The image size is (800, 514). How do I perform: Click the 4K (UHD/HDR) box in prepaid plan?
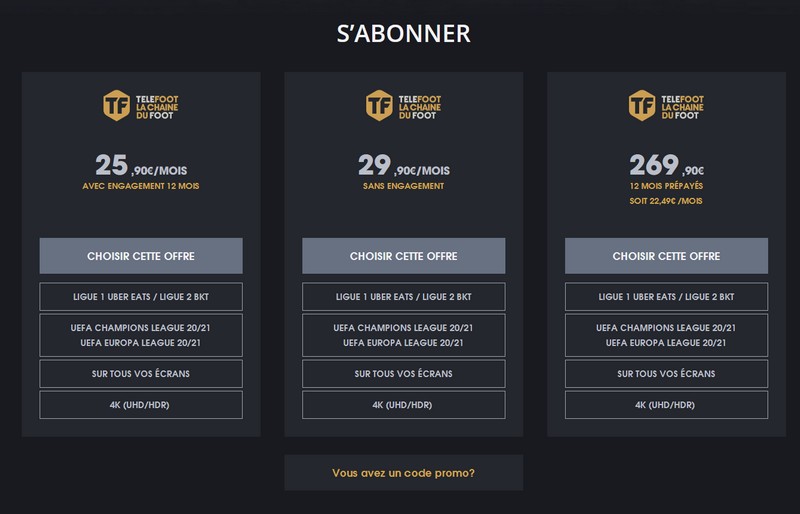(666, 405)
